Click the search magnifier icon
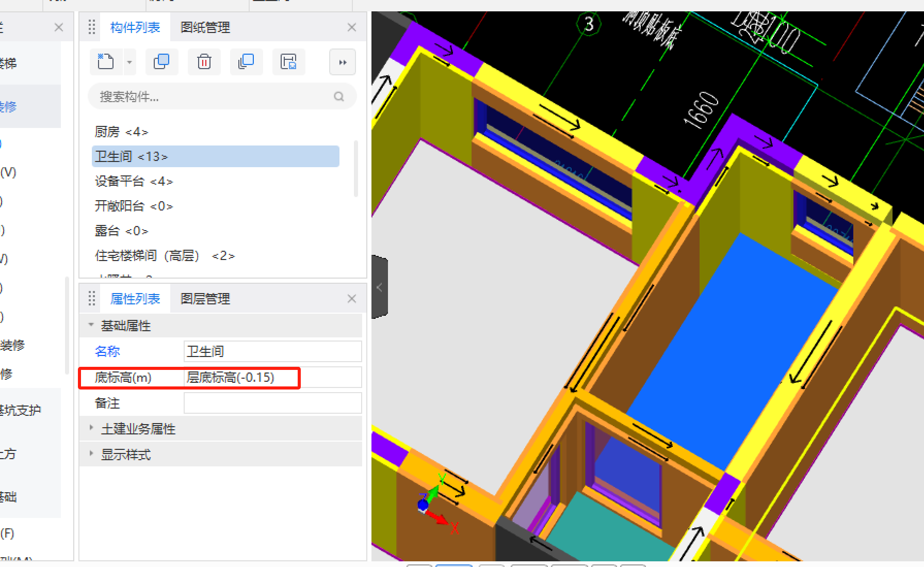Viewport: 924px width, 567px height. [x=339, y=96]
